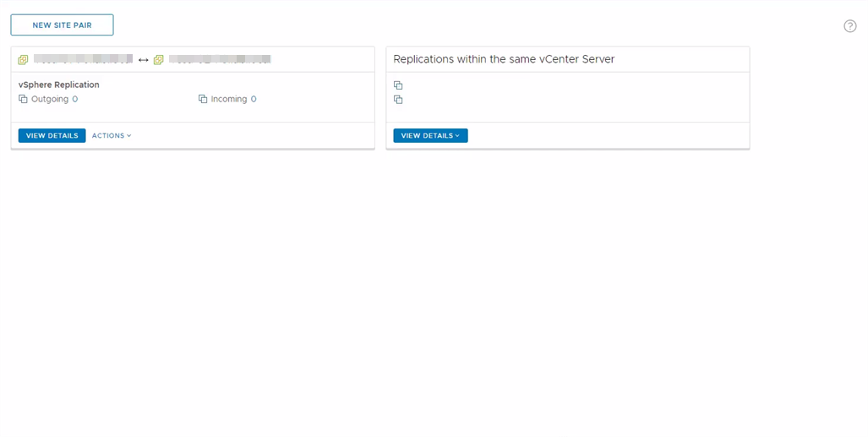Click the bidirectional arrow between sites
868x437 pixels.
(x=144, y=60)
